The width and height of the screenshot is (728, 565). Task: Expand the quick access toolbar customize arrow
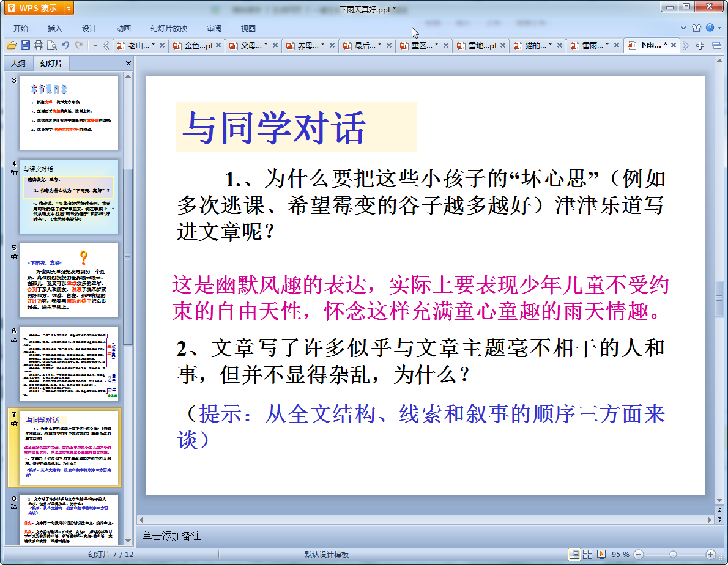tap(95, 45)
